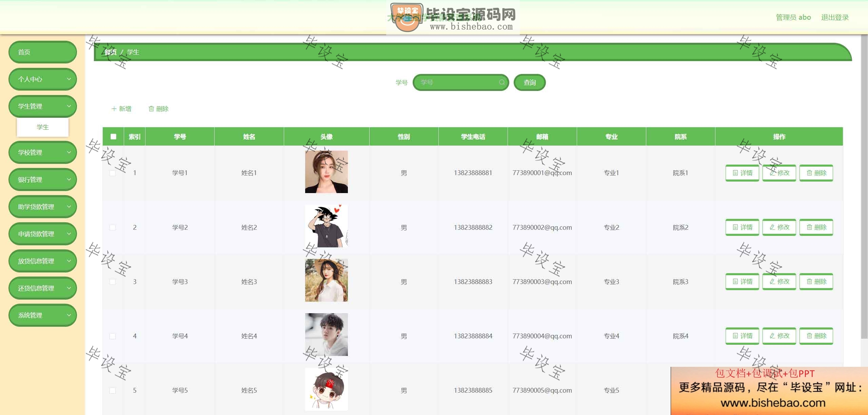868x415 pixels.
Task: Click the trash icon for batch 删除
Action: point(151,109)
